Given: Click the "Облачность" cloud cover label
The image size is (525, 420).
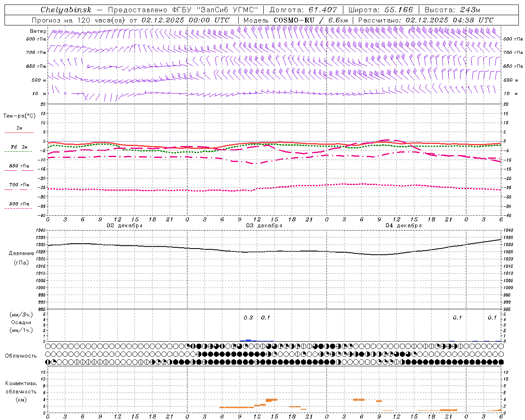Looking at the screenshot, I should click(21, 356).
